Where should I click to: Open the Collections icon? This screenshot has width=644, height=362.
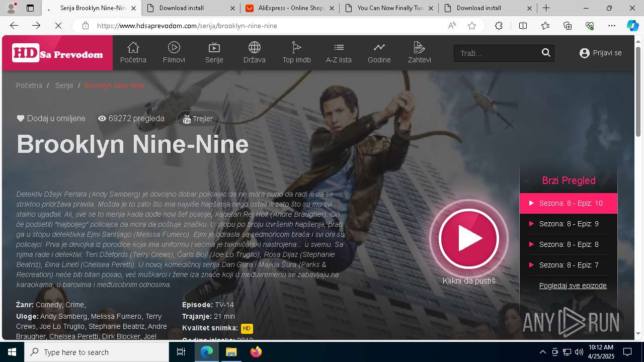click(x=568, y=26)
